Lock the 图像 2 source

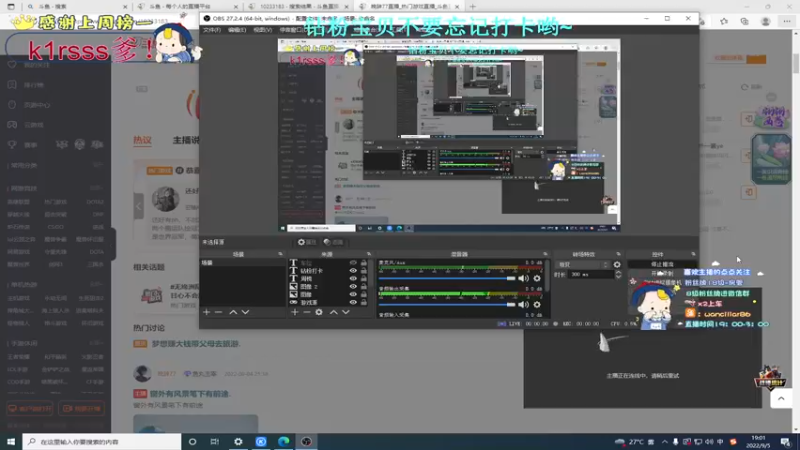point(364,287)
